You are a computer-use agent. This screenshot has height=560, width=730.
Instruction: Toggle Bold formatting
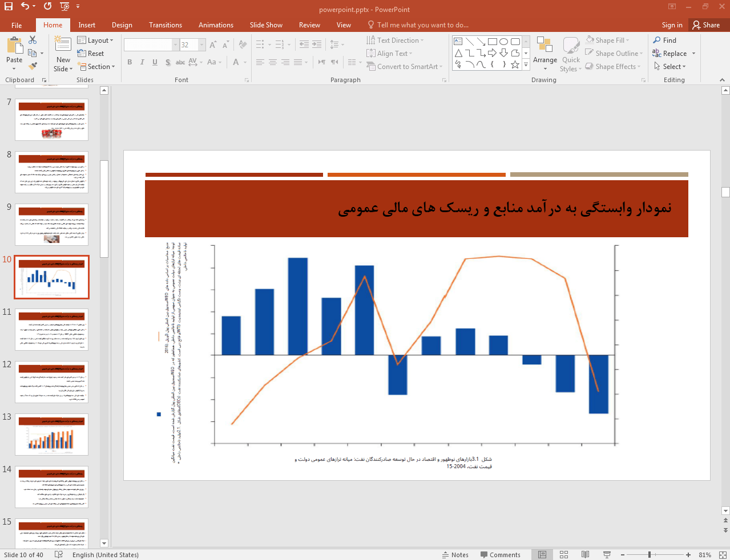[130, 62]
